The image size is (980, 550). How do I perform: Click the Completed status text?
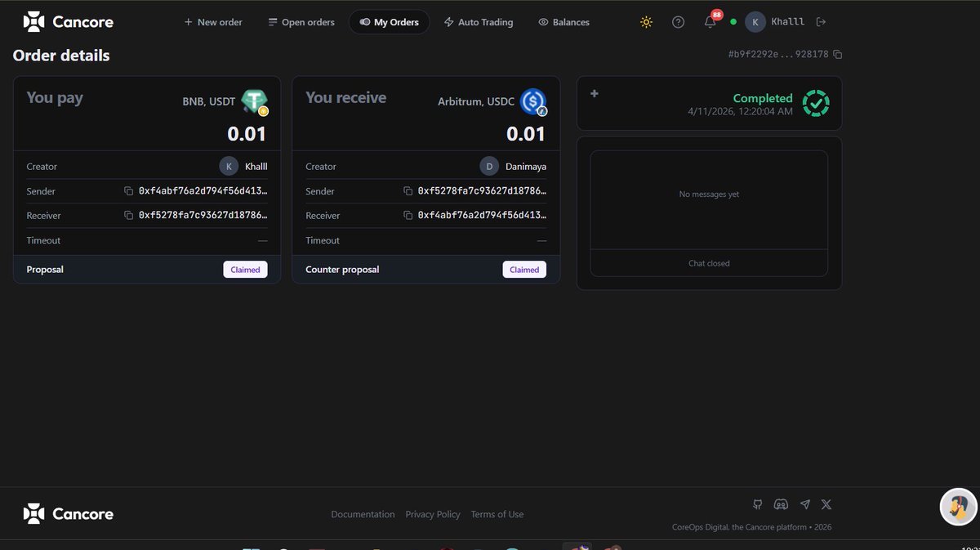pyautogui.click(x=763, y=98)
